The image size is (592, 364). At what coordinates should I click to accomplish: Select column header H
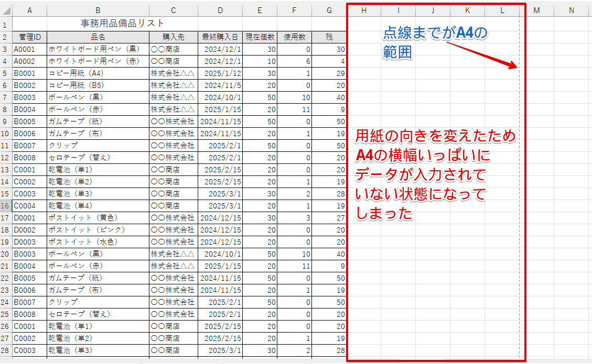tap(364, 9)
